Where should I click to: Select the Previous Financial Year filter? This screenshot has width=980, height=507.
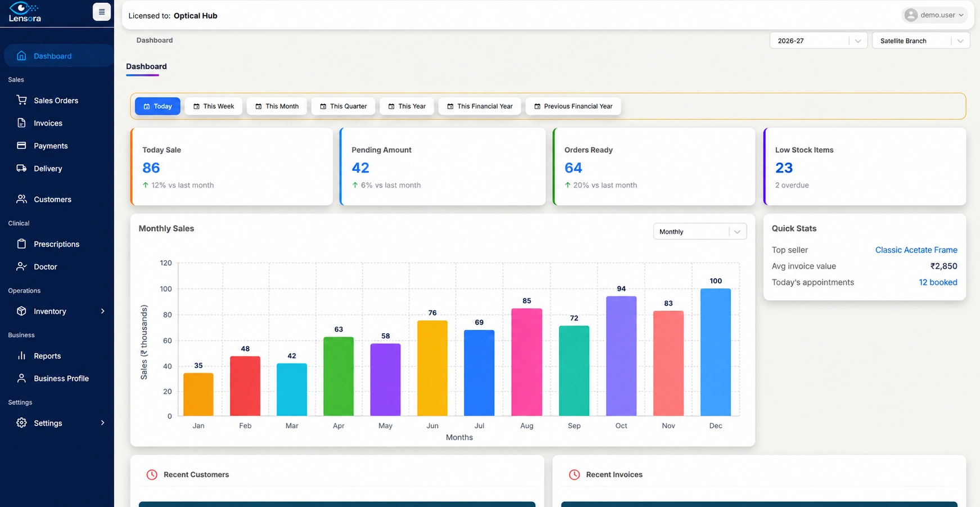coord(573,106)
